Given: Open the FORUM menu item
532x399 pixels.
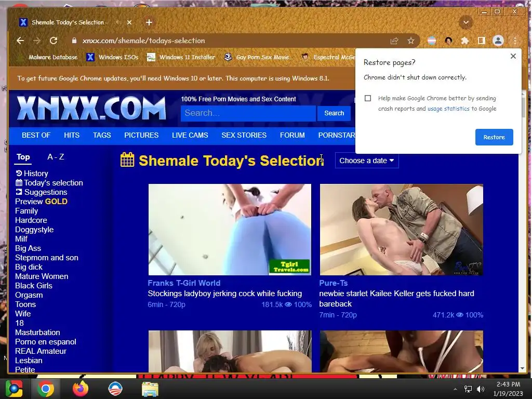Looking at the screenshot, I should pos(292,136).
